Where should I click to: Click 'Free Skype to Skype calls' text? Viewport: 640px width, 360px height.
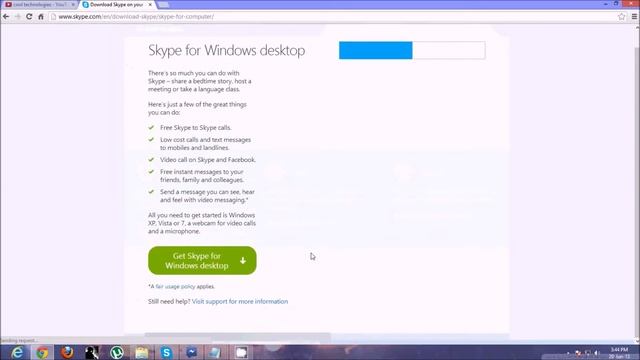[196, 128]
